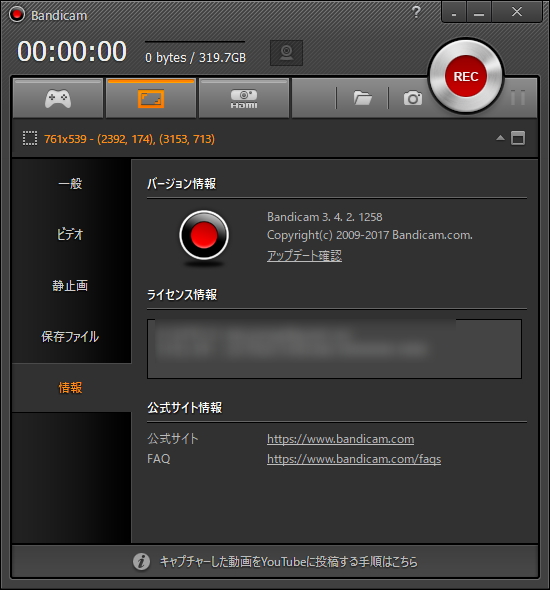Click the blurred license information box

pyautogui.click(x=334, y=349)
